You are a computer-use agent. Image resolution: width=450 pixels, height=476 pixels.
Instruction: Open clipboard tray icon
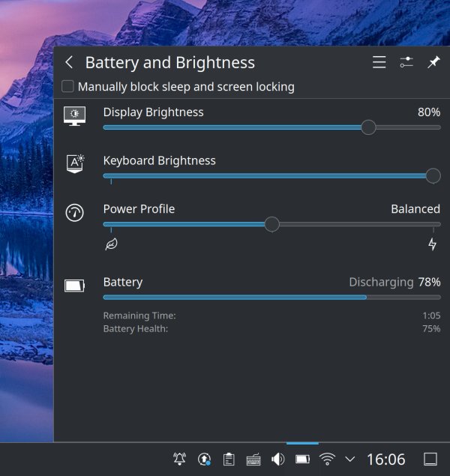[229, 459]
